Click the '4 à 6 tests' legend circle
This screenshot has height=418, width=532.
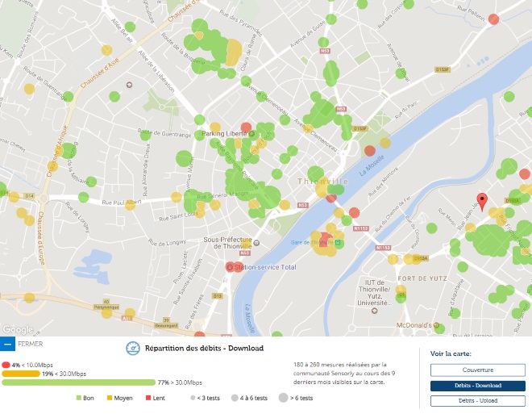coord(235,398)
